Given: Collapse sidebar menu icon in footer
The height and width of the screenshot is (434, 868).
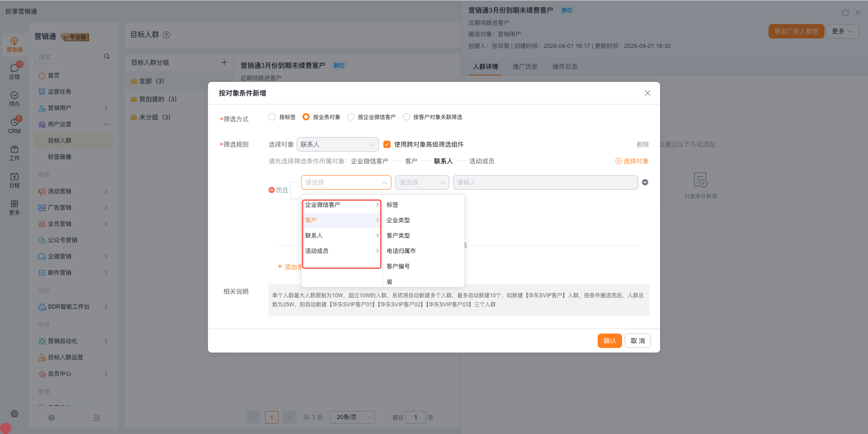Looking at the screenshot, I should pos(97,418).
